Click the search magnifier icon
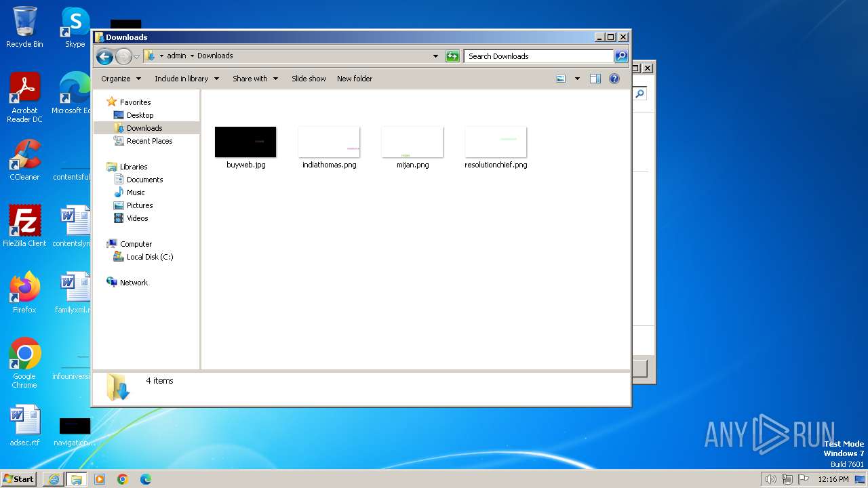Viewport: 868px width, 488px height. [x=621, y=56]
